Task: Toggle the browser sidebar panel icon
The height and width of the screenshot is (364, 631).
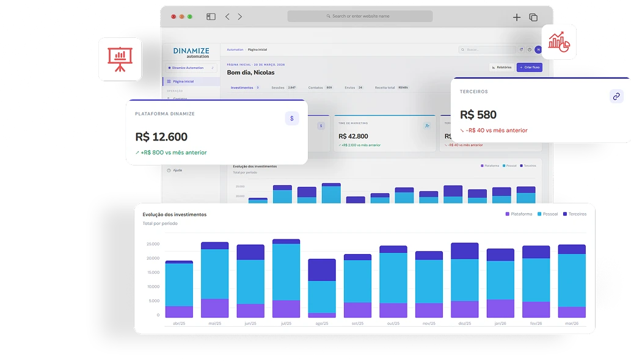Action: [211, 16]
